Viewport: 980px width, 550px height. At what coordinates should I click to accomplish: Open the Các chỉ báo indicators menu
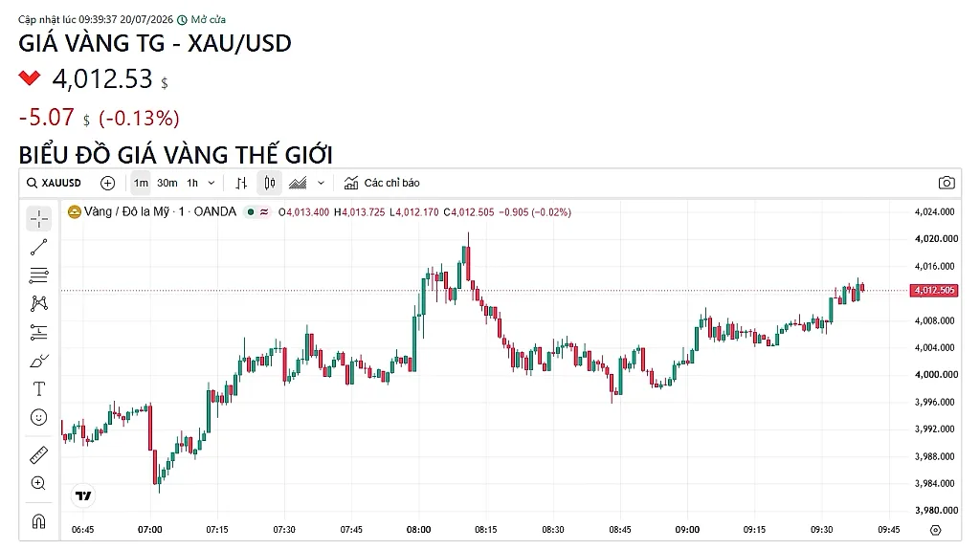click(382, 183)
